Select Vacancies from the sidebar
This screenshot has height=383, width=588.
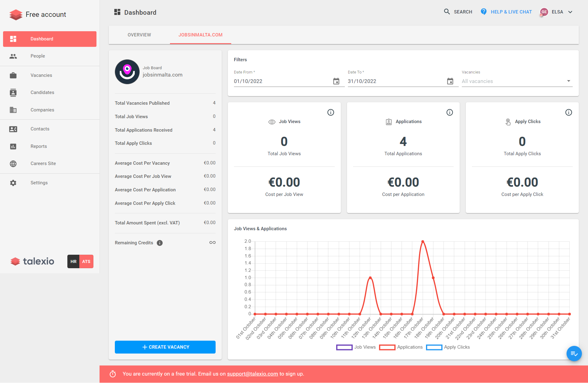(x=41, y=75)
